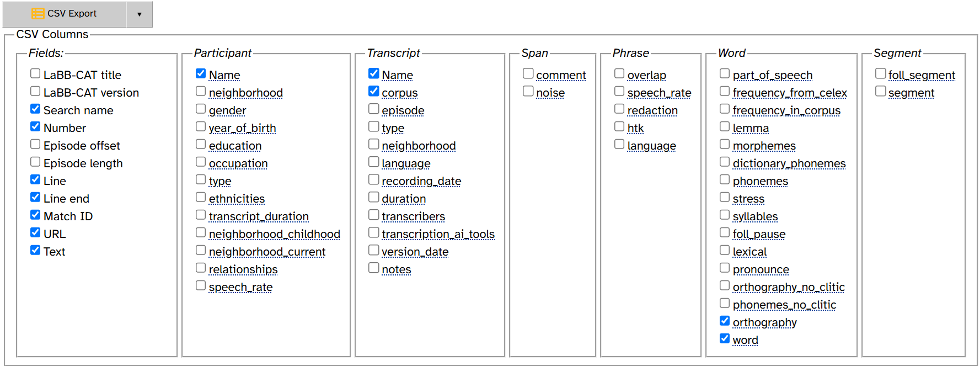Uncheck the Transcript corpus checkbox

click(x=374, y=91)
